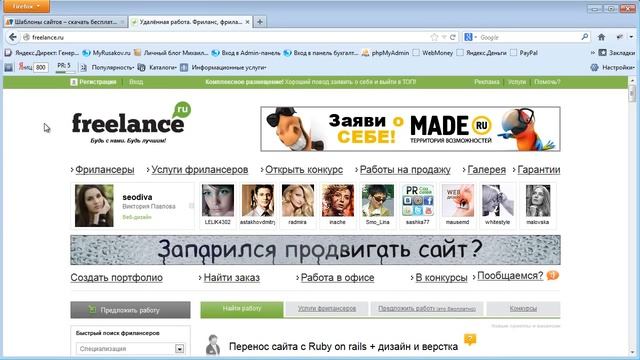Open a new tab with plus button
This screenshot has height=360, width=640.
(x=260, y=22)
